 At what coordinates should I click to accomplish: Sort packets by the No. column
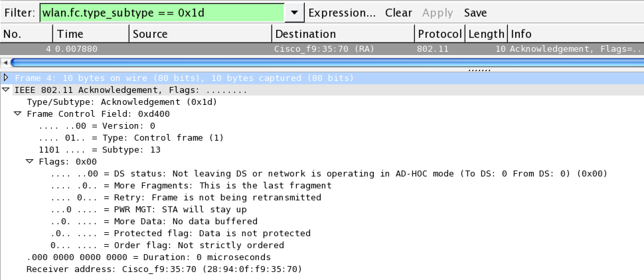click(x=27, y=34)
